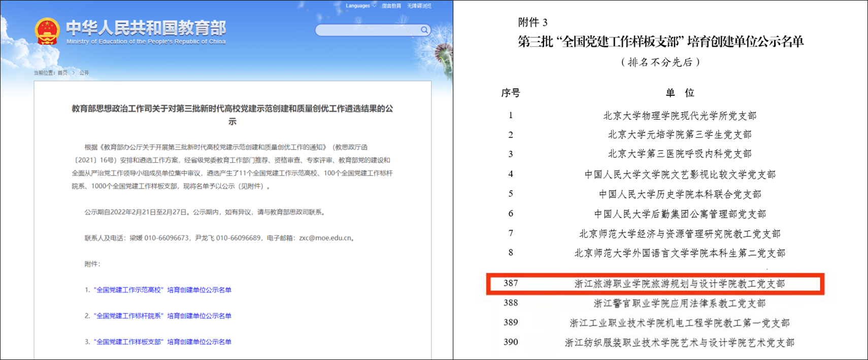
Task: Open the 微言教育 link in the top bar
Action: [391, 6]
